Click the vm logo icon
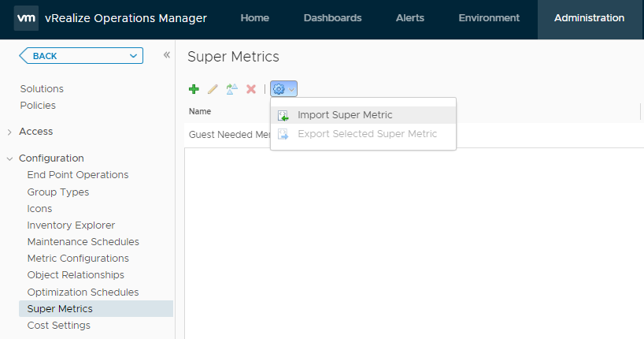This screenshot has width=644, height=339. click(26, 18)
